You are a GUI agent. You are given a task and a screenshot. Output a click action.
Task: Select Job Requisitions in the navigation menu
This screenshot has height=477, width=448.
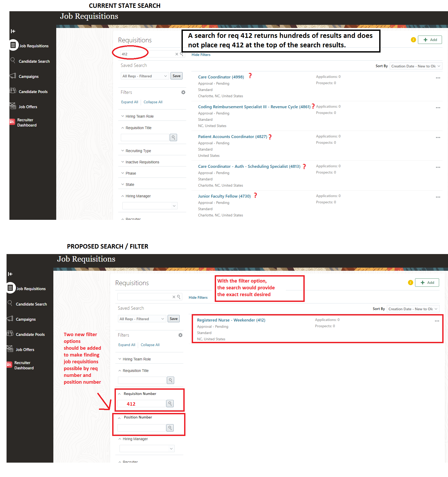click(x=33, y=45)
